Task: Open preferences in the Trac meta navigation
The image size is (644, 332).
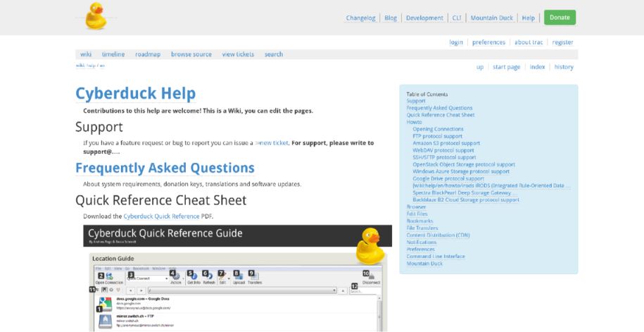Action: tap(488, 42)
